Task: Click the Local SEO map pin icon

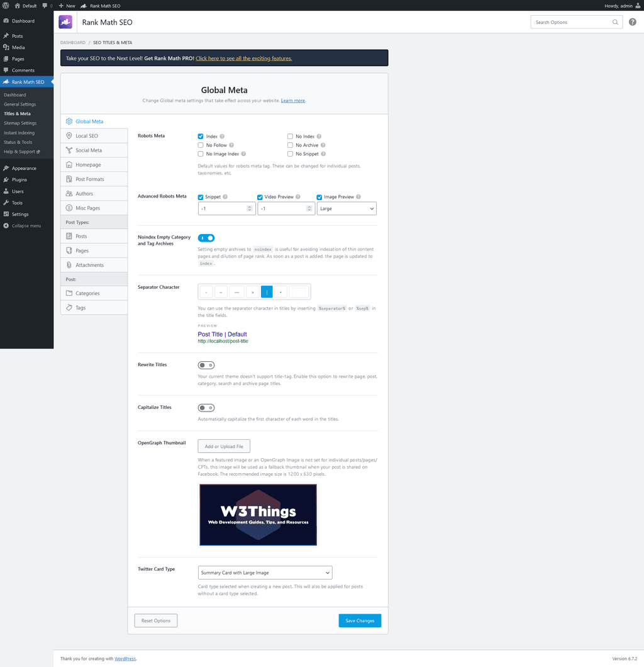Action: tap(69, 136)
